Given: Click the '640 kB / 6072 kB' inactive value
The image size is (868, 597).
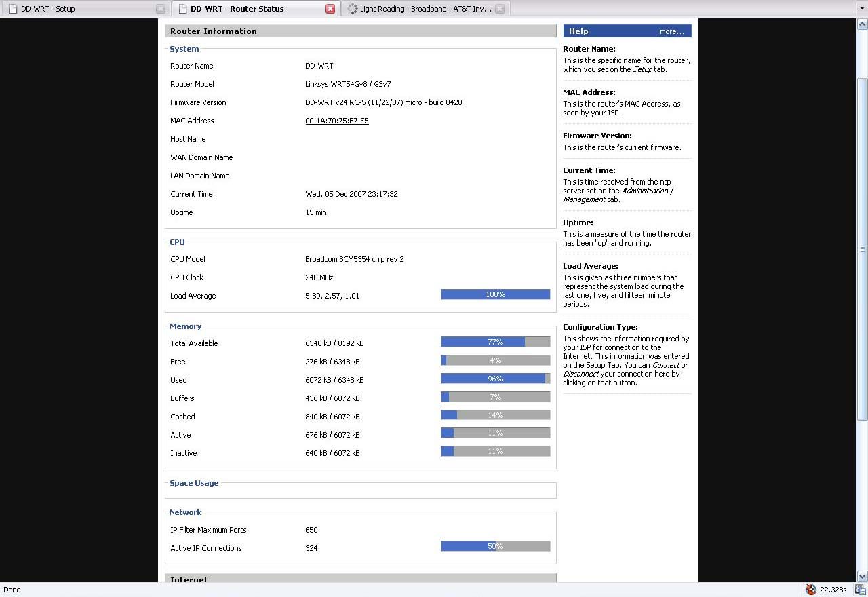Looking at the screenshot, I should 332,453.
